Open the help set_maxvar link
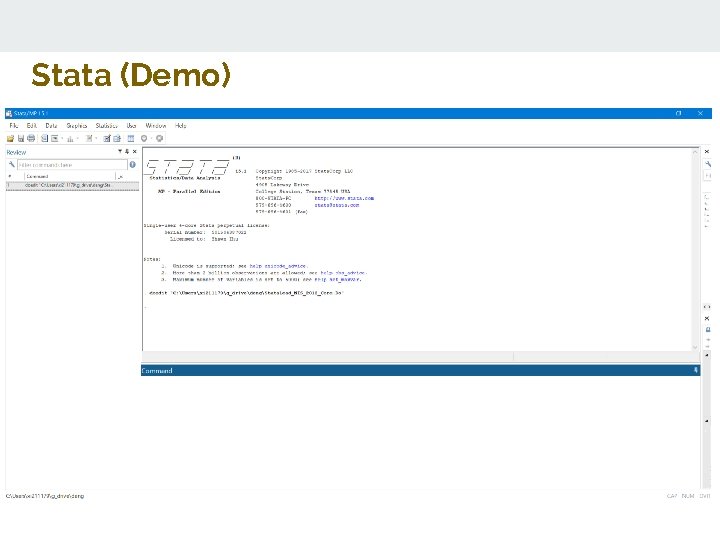The height and width of the screenshot is (540, 720). tap(338, 279)
